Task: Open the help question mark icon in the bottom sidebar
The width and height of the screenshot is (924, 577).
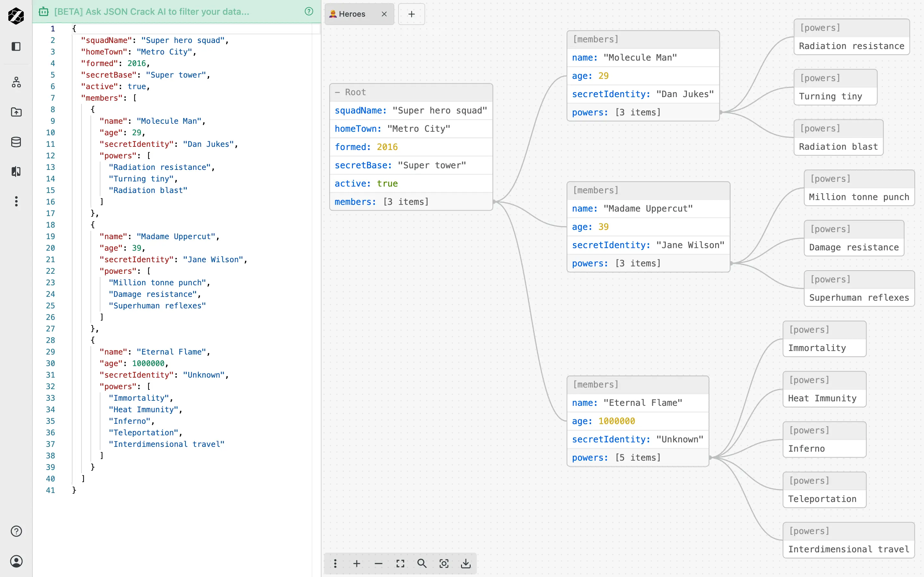Action: point(16,531)
